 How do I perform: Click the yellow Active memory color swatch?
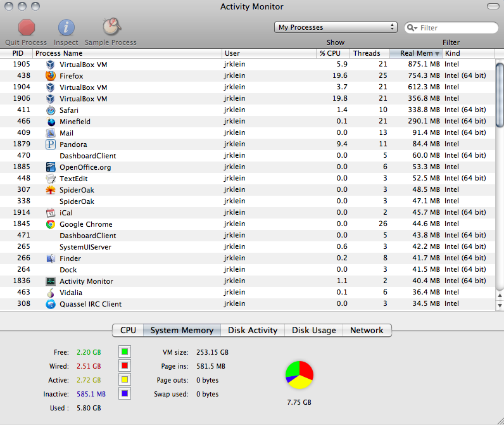[125, 379]
